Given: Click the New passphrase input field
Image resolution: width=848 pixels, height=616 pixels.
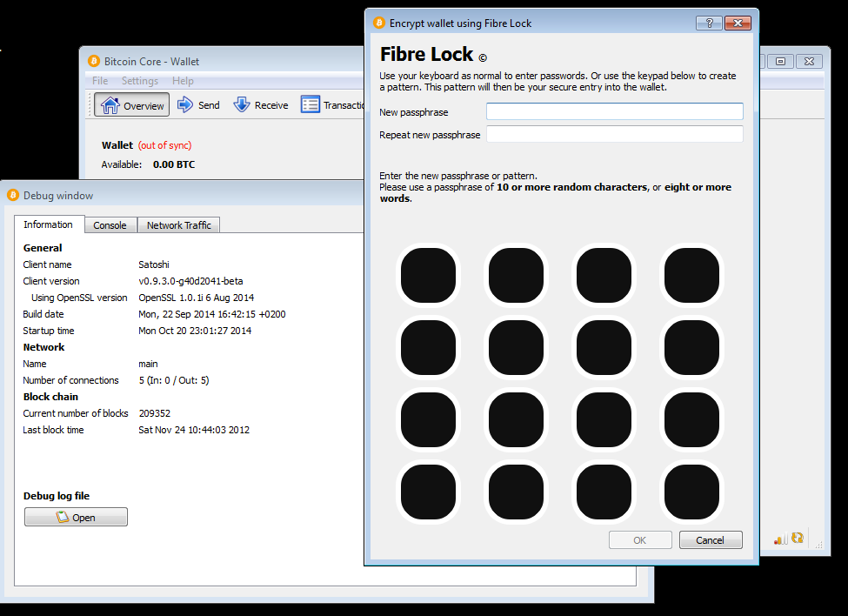Looking at the screenshot, I should click(x=614, y=111).
